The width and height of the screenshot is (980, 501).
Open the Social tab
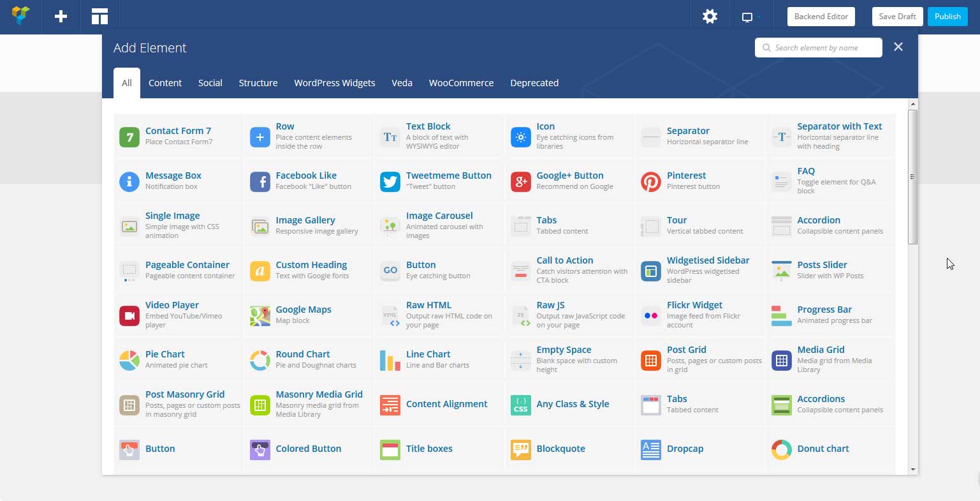(x=210, y=83)
